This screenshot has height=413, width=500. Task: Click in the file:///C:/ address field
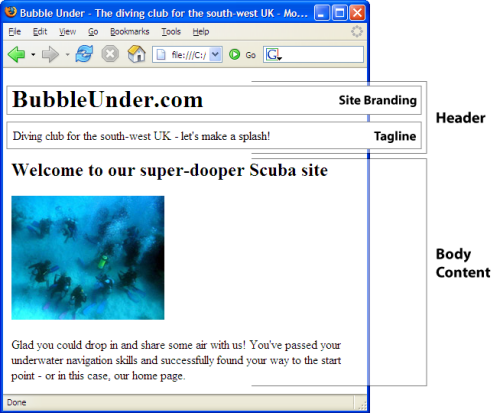[x=187, y=55]
